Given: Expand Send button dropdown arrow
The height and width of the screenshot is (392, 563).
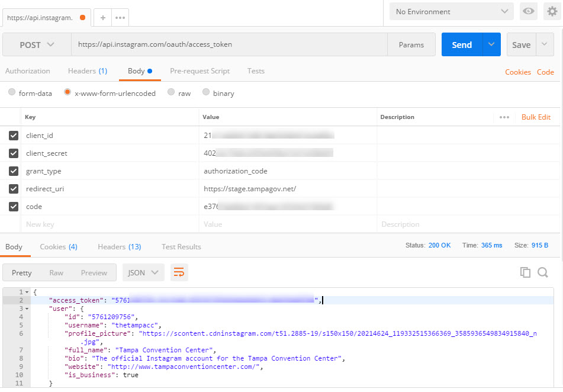Looking at the screenshot, I should click(491, 44).
